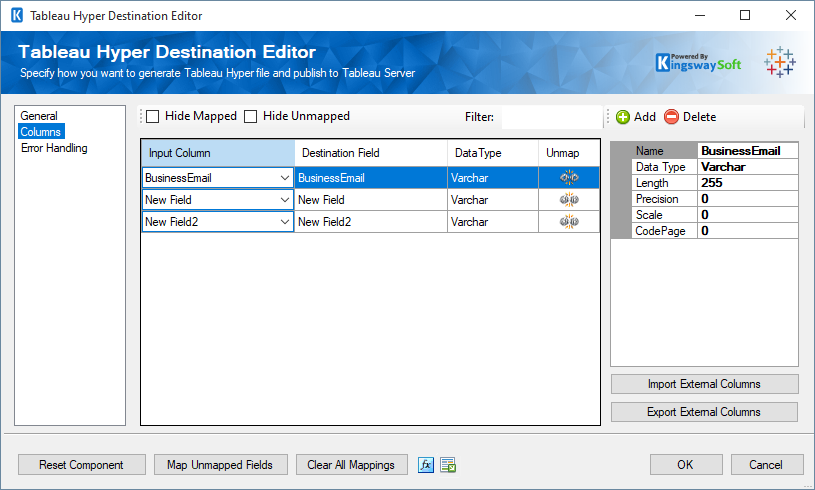Click Export External Columns button

coord(704,412)
